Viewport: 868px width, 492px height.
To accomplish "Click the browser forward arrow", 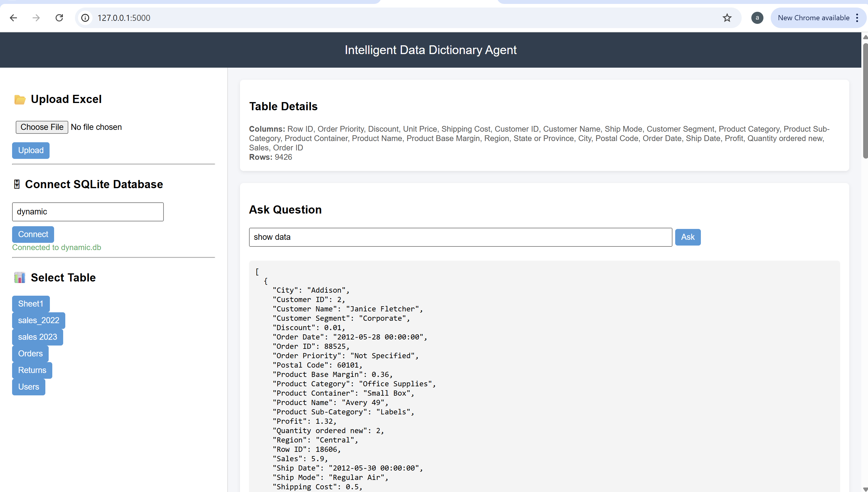I will click(36, 18).
